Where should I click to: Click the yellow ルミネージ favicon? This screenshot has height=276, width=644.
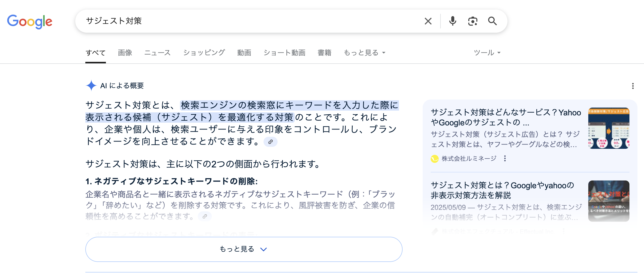(x=434, y=159)
